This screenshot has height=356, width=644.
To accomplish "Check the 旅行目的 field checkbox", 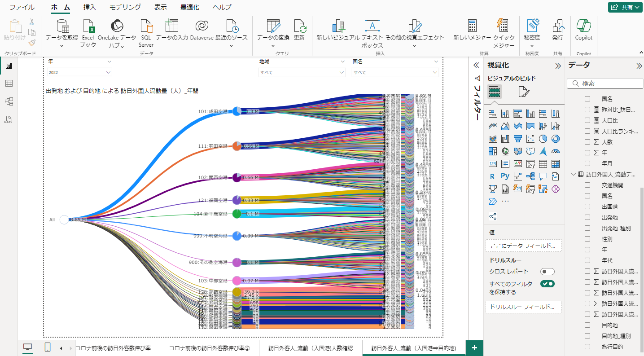I will (x=587, y=347).
